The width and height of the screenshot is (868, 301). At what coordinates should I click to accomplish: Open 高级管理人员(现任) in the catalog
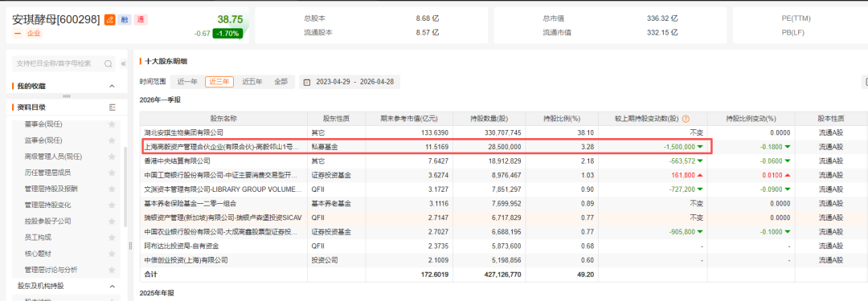[53, 157]
